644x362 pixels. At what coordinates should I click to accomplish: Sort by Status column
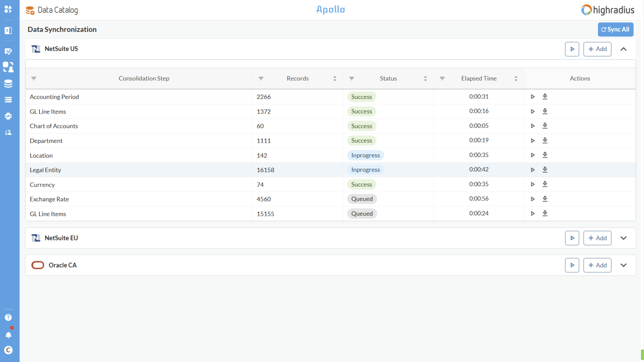(x=425, y=78)
